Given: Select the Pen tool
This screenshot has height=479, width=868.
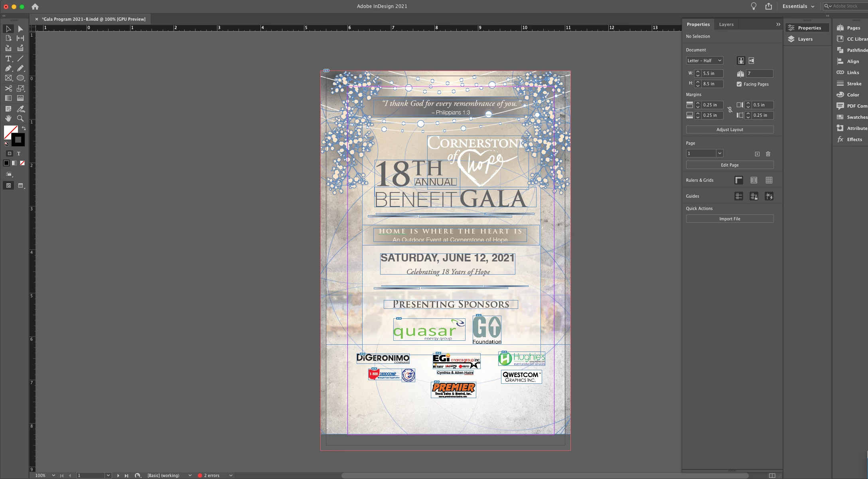Looking at the screenshot, I should pos(8,69).
